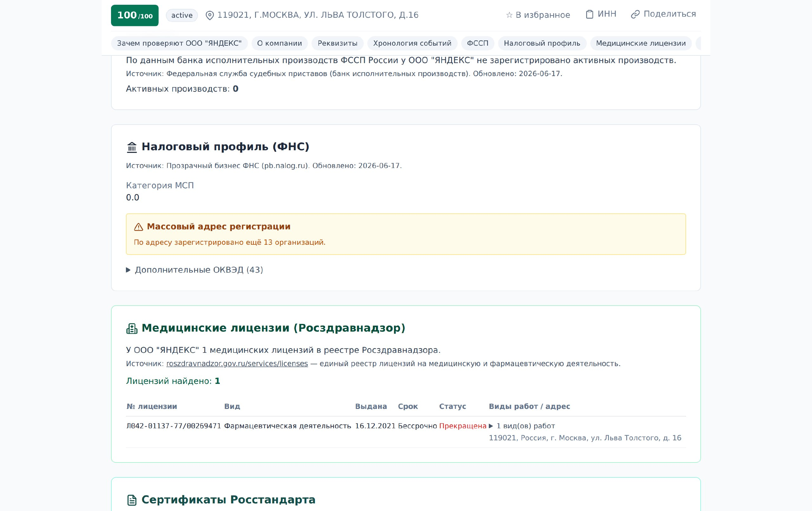Click Массовый адрес регистрации heading
Screen dimensions: 812x511
click(219, 227)
